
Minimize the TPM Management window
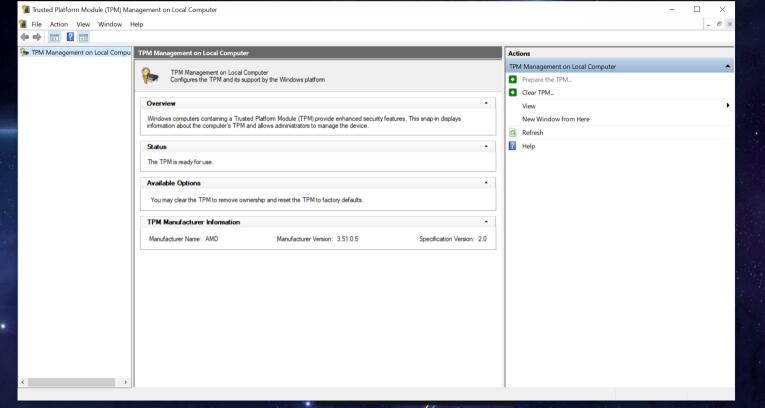pyautogui.click(x=672, y=9)
